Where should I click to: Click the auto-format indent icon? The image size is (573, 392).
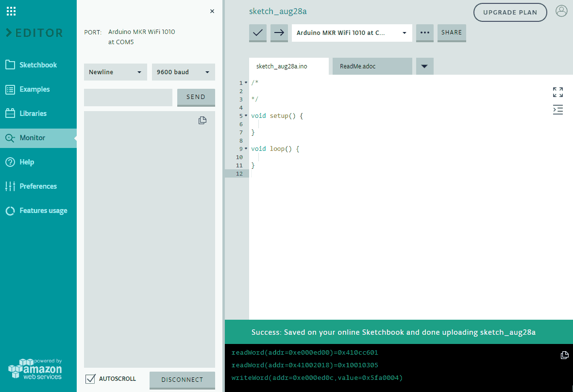point(558,110)
